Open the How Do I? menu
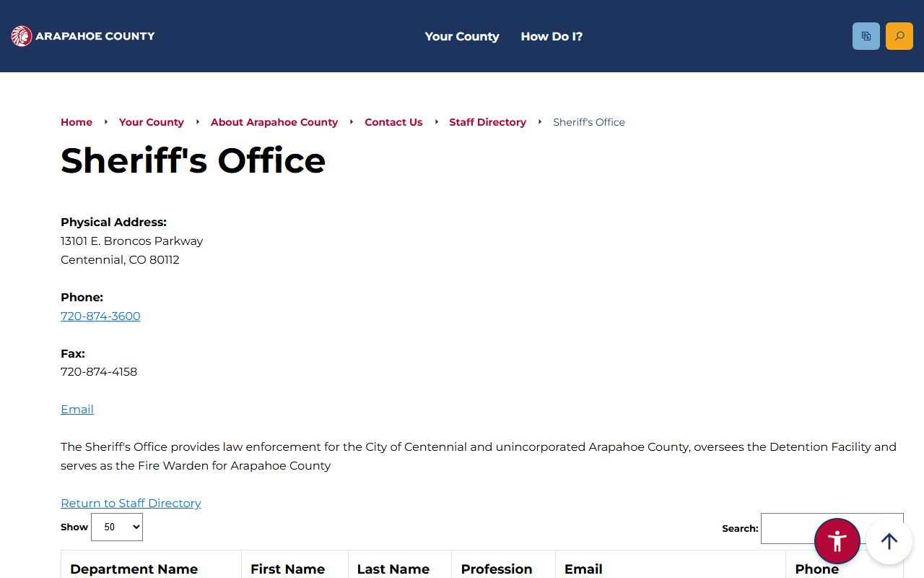 [552, 36]
